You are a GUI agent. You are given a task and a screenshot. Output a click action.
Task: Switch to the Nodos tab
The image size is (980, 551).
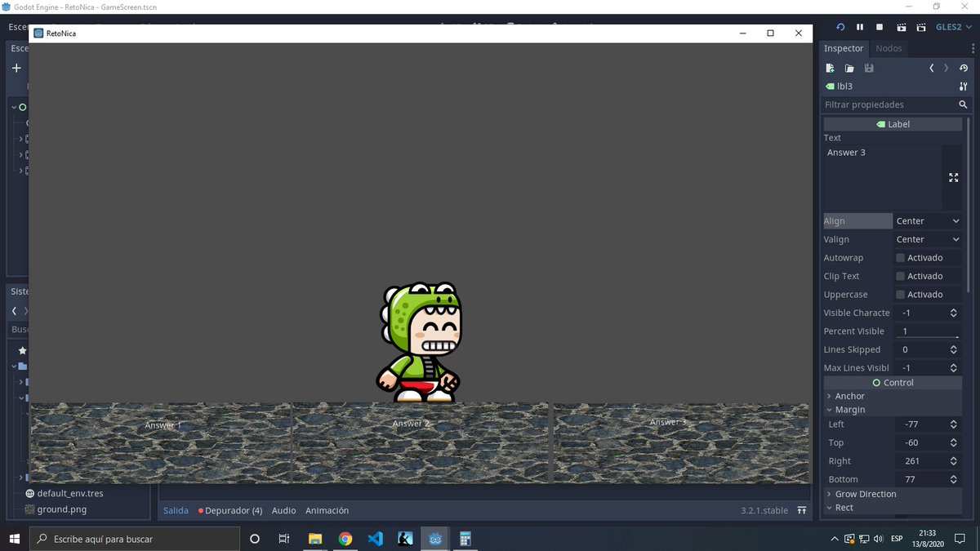tap(889, 48)
